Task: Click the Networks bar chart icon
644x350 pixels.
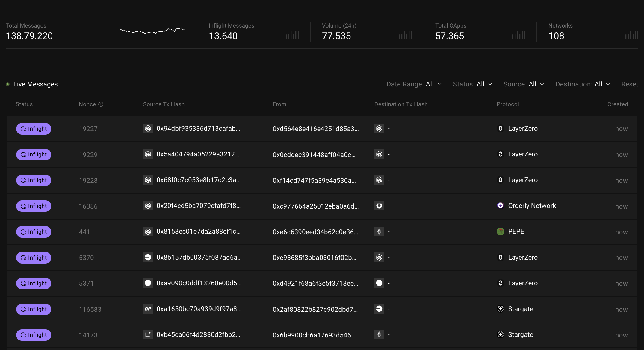Action: point(632,35)
